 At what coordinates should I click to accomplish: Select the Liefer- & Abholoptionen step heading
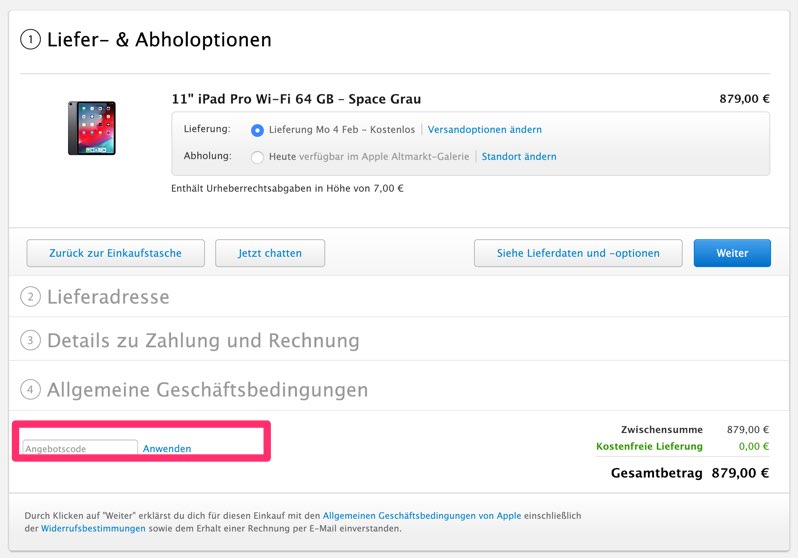click(159, 40)
